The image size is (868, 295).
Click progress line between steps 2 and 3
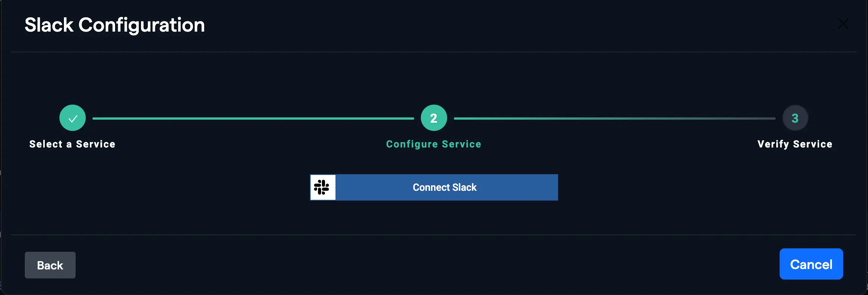coord(614,119)
